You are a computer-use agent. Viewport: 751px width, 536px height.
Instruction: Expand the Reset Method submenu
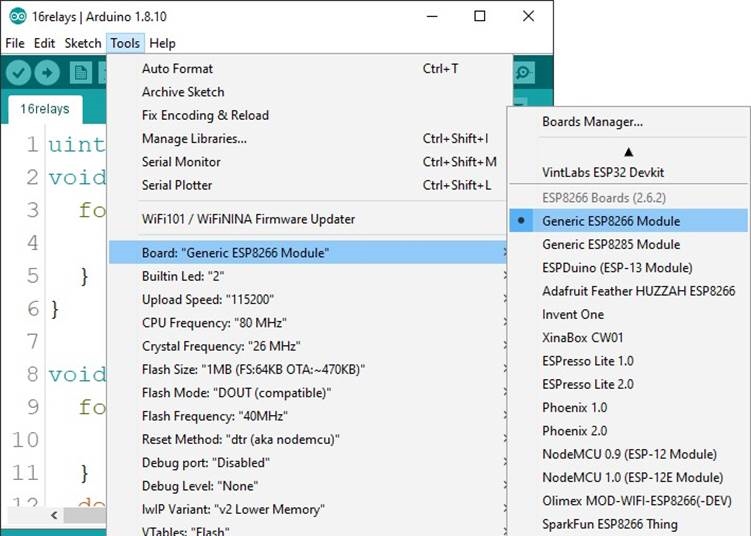click(x=307, y=440)
